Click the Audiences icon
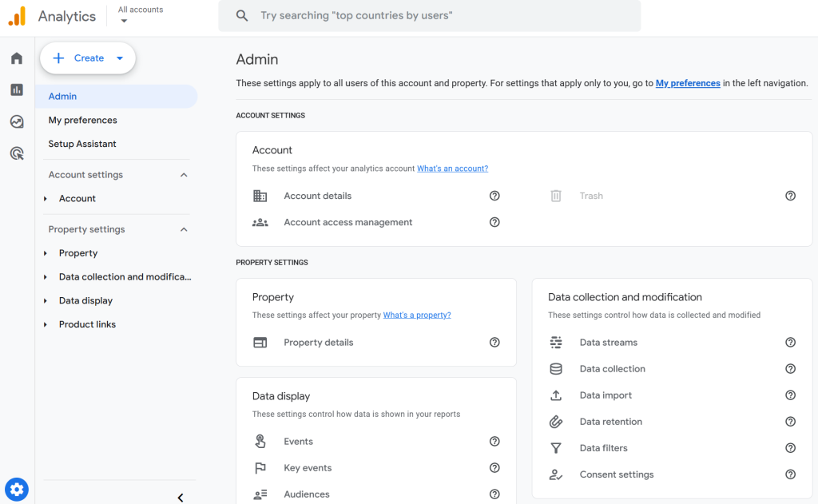The image size is (818, 504). (260, 494)
